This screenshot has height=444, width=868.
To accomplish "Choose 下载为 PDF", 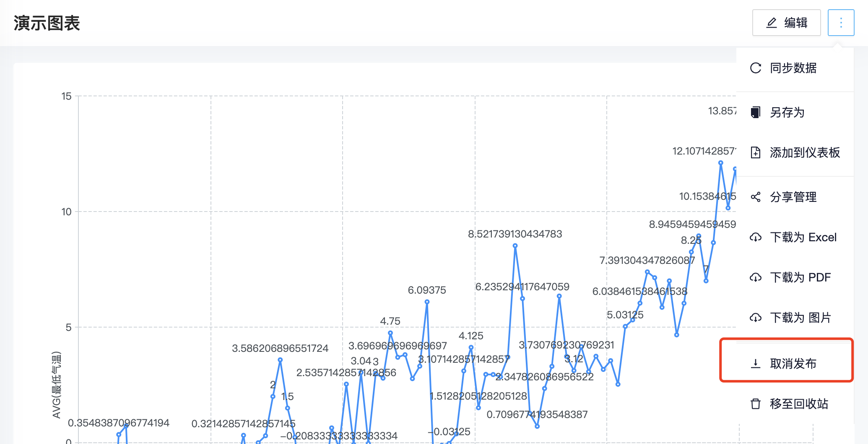I will click(795, 277).
